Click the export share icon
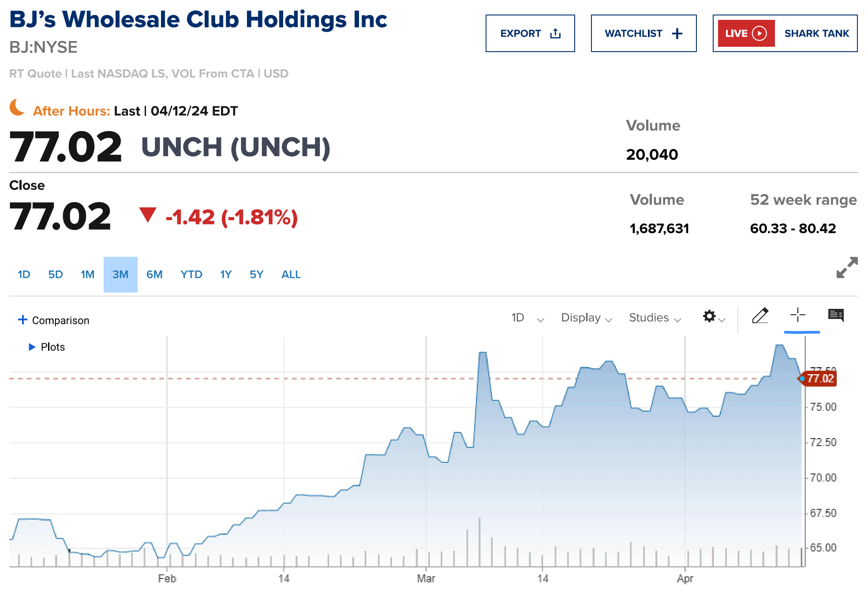The height and width of the screenshot is (597, 868). (555, 34)
